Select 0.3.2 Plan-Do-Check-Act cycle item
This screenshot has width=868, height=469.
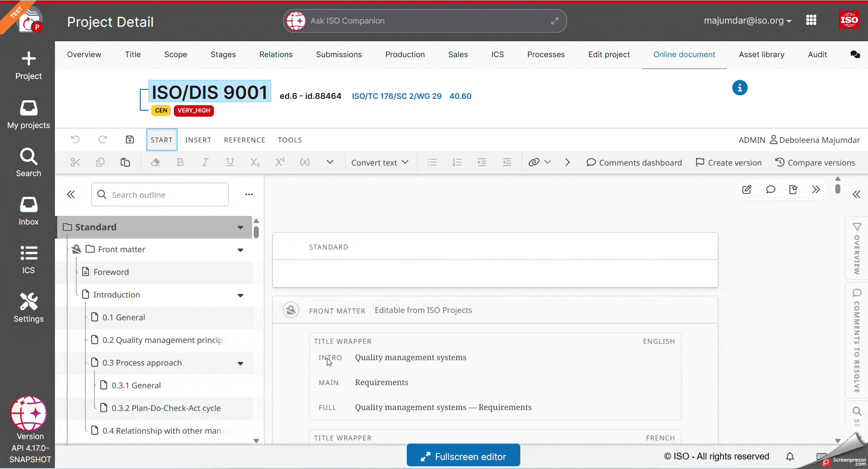coord(166,408)
